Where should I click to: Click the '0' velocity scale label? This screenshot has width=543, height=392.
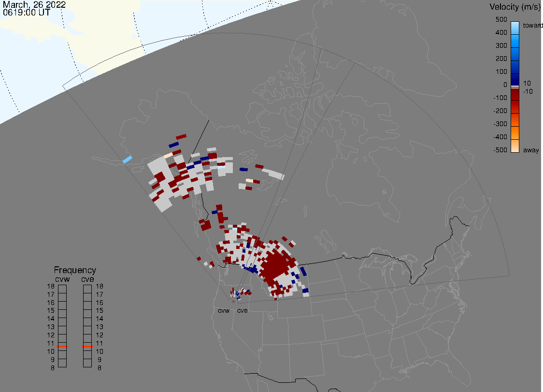click(505, 85)
